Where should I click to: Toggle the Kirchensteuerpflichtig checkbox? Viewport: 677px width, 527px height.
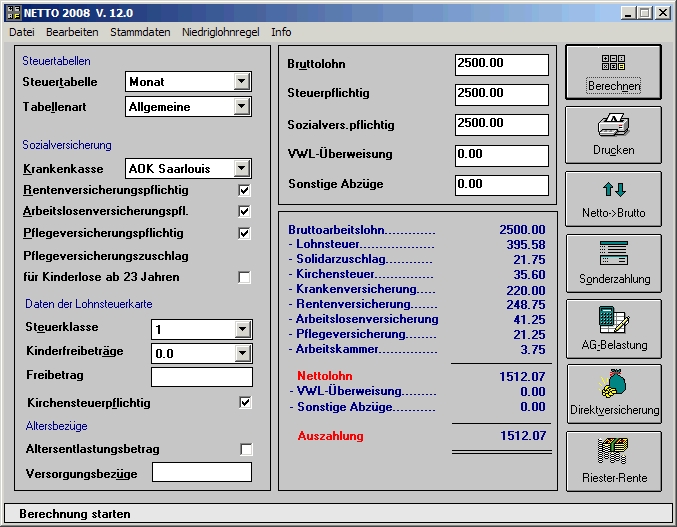coord(244,403)
